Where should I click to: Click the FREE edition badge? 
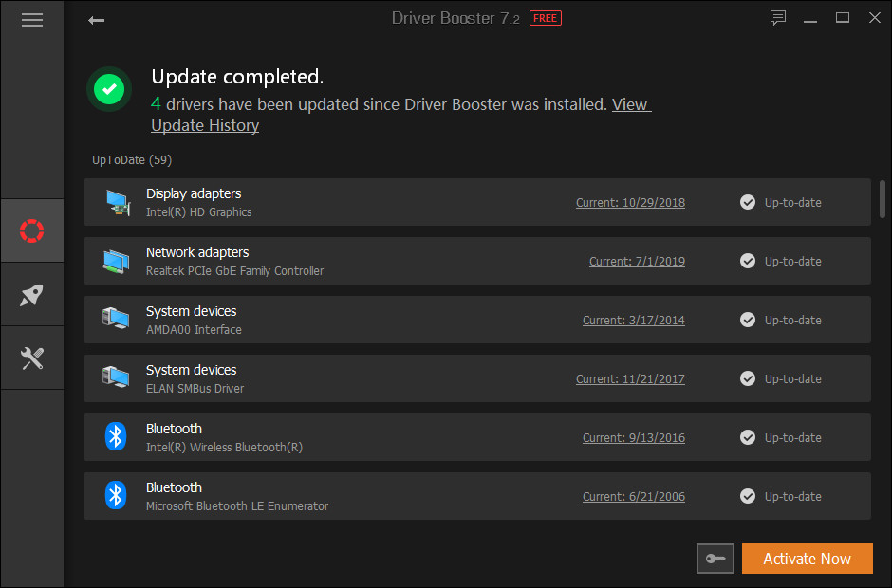pyautogui.click(x=545, y=18)
